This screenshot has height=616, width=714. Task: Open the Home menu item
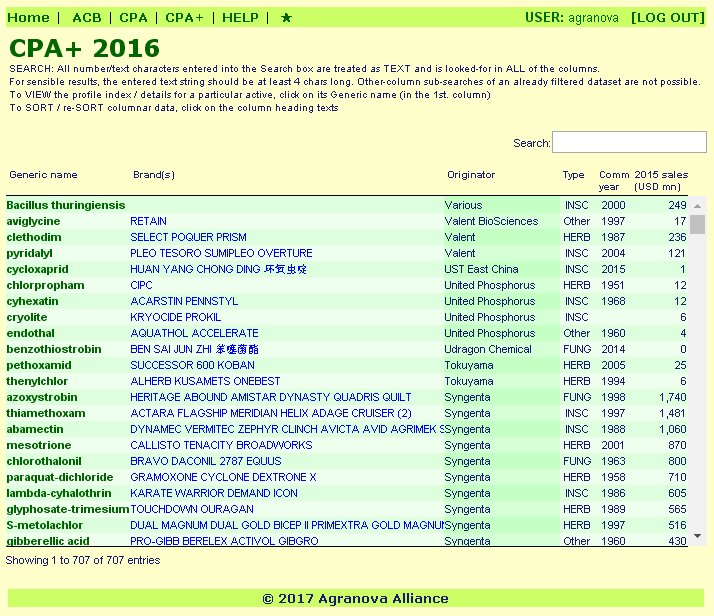click(28, 18)
